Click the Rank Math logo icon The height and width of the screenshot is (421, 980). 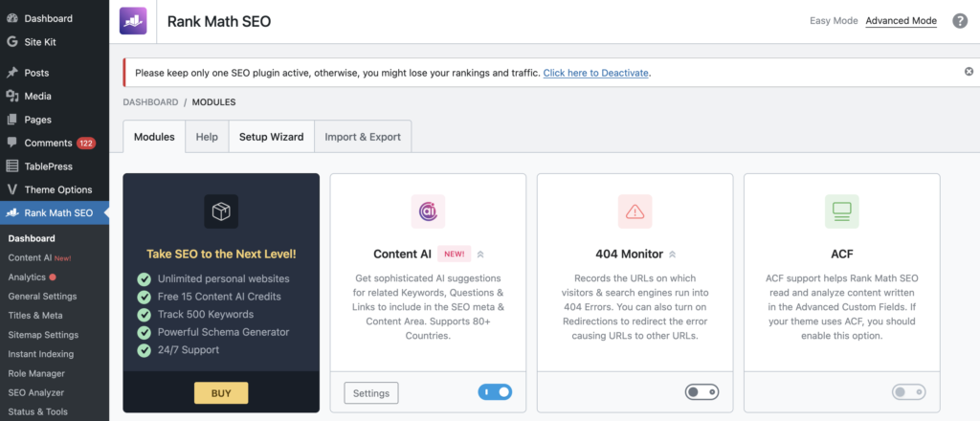pyautogui.click(x=133, y=21)
